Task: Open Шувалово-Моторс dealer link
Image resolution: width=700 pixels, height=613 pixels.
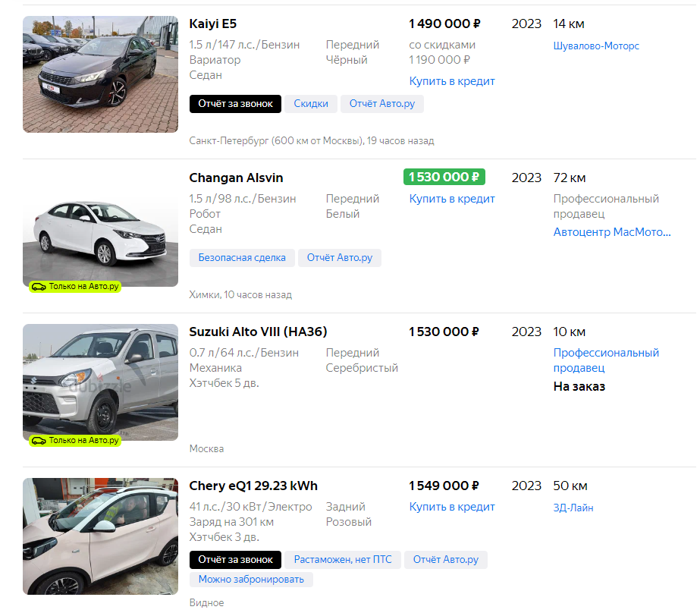Action: (x=596, y=46)
